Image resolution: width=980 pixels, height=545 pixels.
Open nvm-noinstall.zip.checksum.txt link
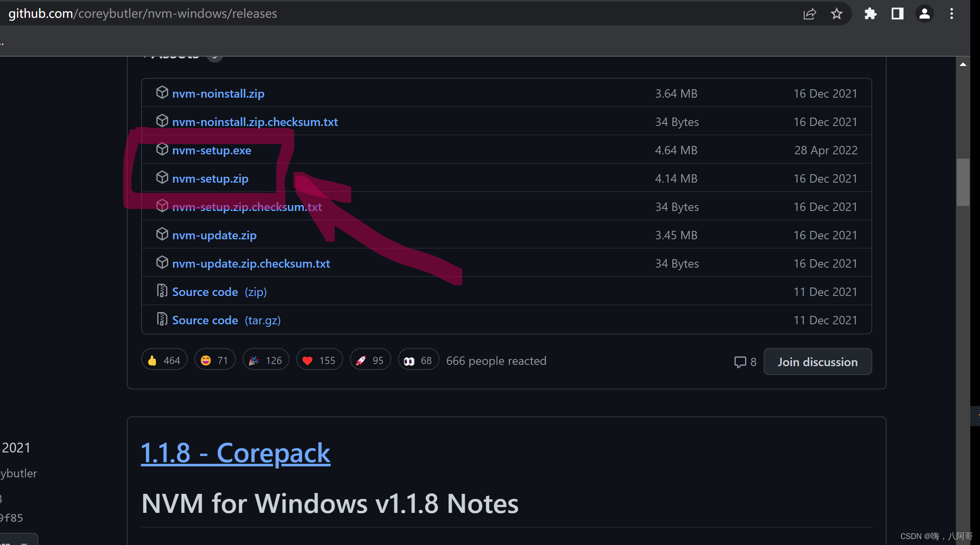(255, 122)
